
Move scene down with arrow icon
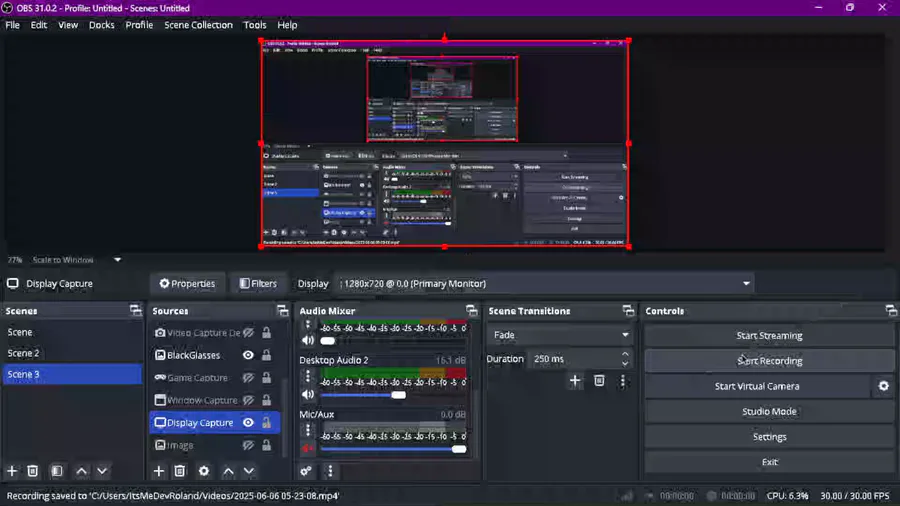pyautogui.click(x=102, y=471)
